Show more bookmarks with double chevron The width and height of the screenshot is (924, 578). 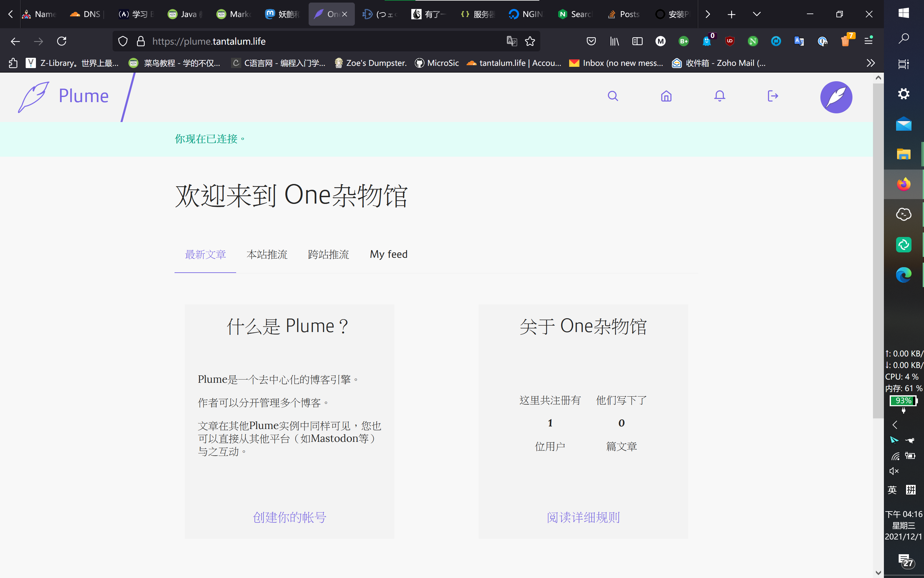pyautogui.click(x=870, y=63)
